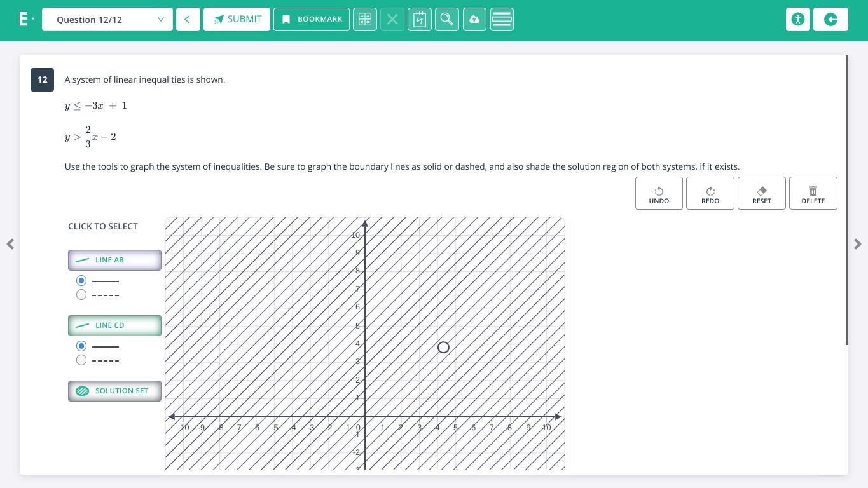Open the calculator tool

click(x=365, y=20)
